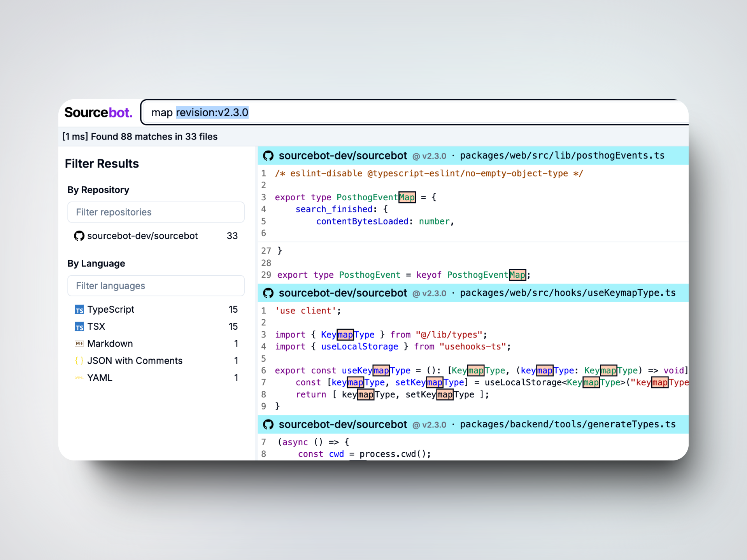The image size is (747, 560).
Task: Click the TSX language icon
Action: [79, 327]
